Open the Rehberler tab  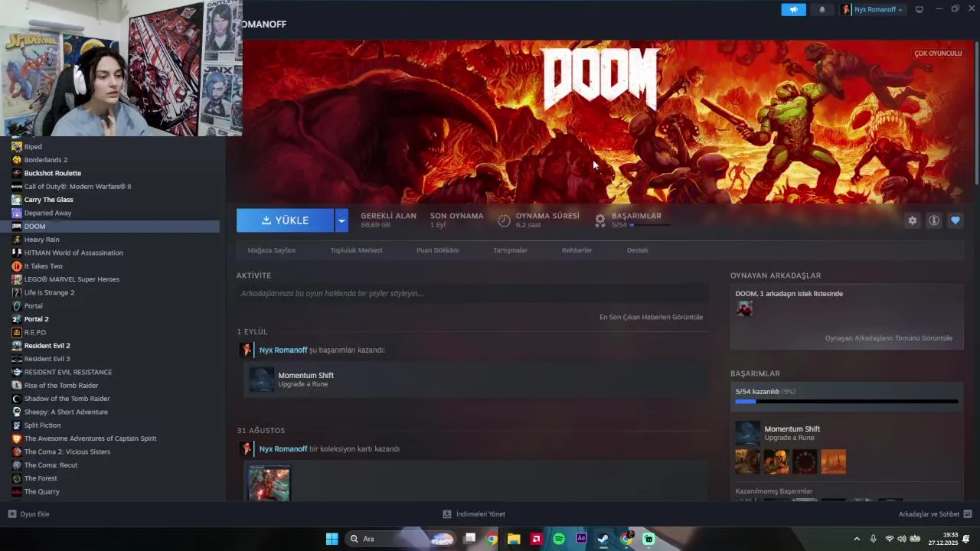pyautogui.click(x=577, y=250)
